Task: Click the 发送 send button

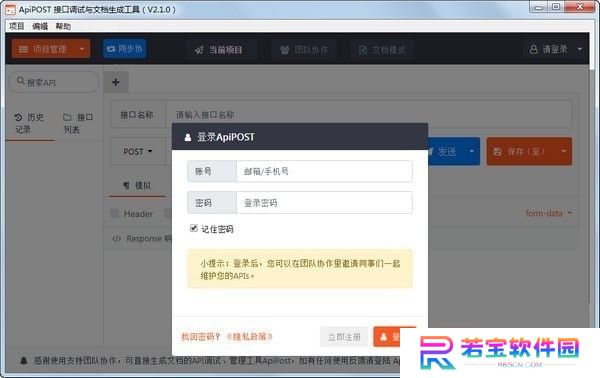Action: click(x=446, y=152)
